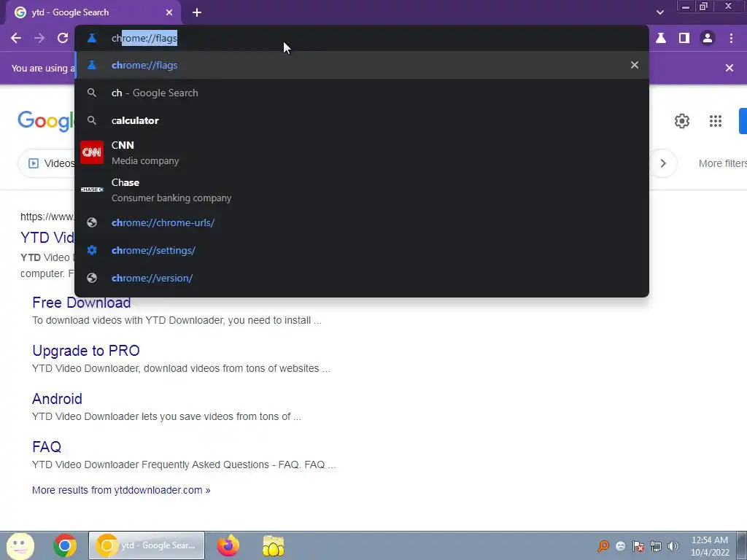Open Chrome three-dot menu
The width and height of the screenshot is (747, 560).
coord(731,38)
